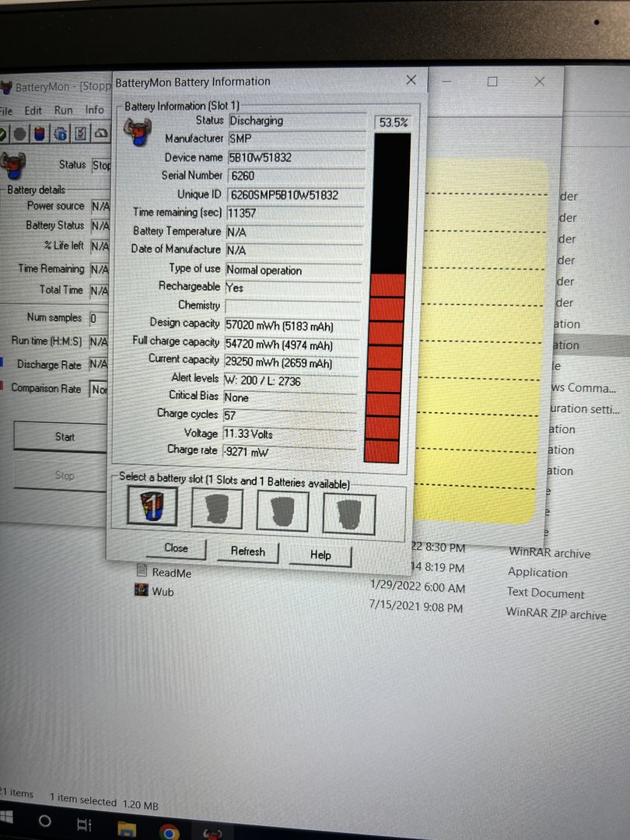Click the Device name field
This screenshot has height=840, width=630.
click(296, 157)
